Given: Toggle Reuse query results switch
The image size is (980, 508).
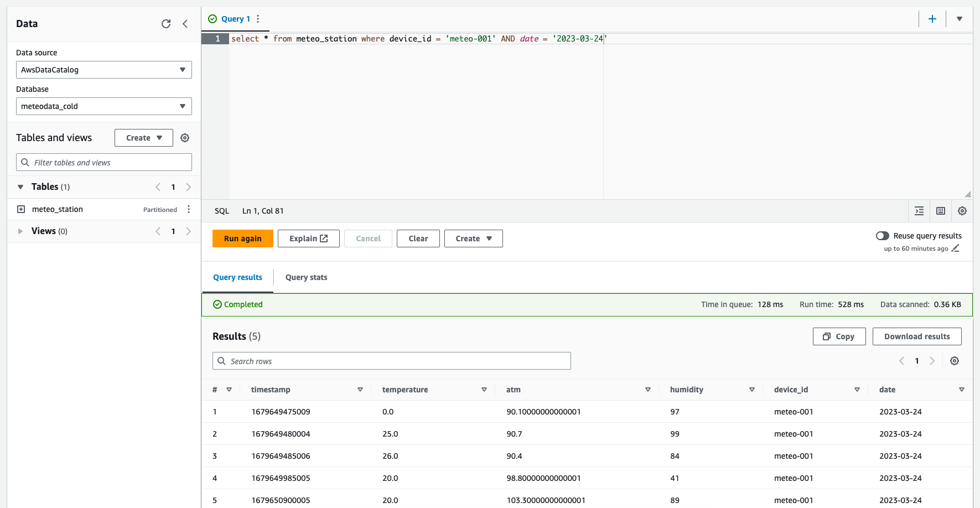Looking at the screenshot, I should click(883, 236).
